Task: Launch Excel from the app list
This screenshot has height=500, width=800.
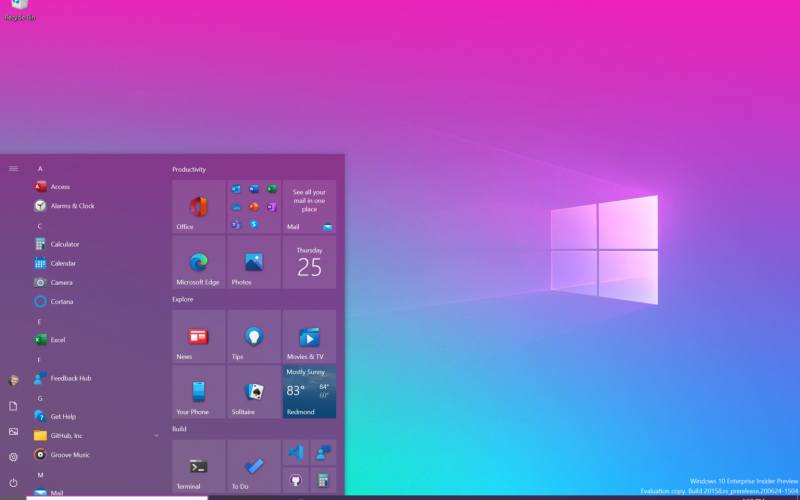Action: (x=97, y=340)
